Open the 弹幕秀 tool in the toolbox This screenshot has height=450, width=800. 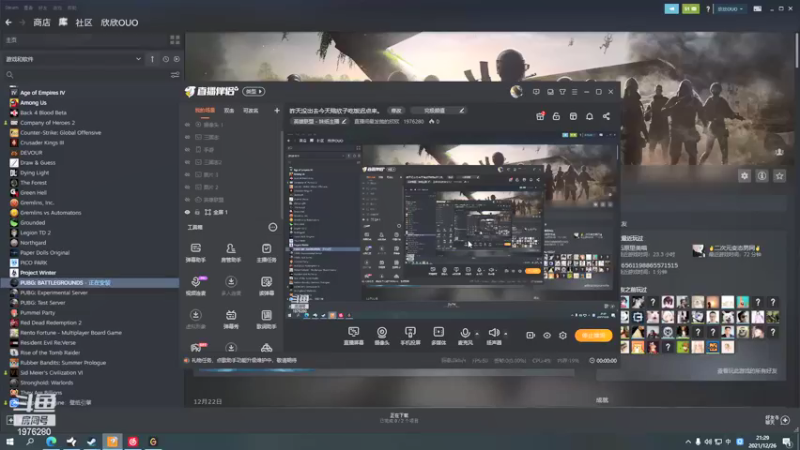231,319
